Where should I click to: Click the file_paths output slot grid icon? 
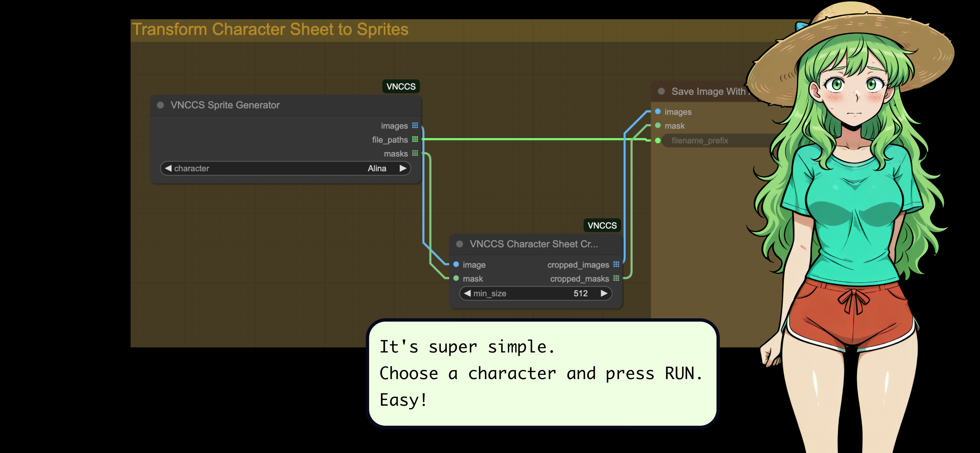pyautogui.click(x=415, y=140)
